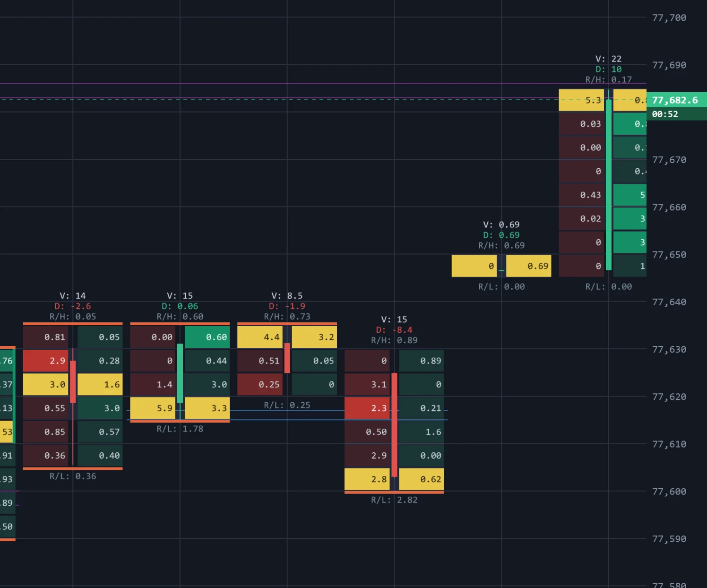Select the 'D: 10' delta label
Viewport: 707px width, 588px height.
click(x=608, y=69)
